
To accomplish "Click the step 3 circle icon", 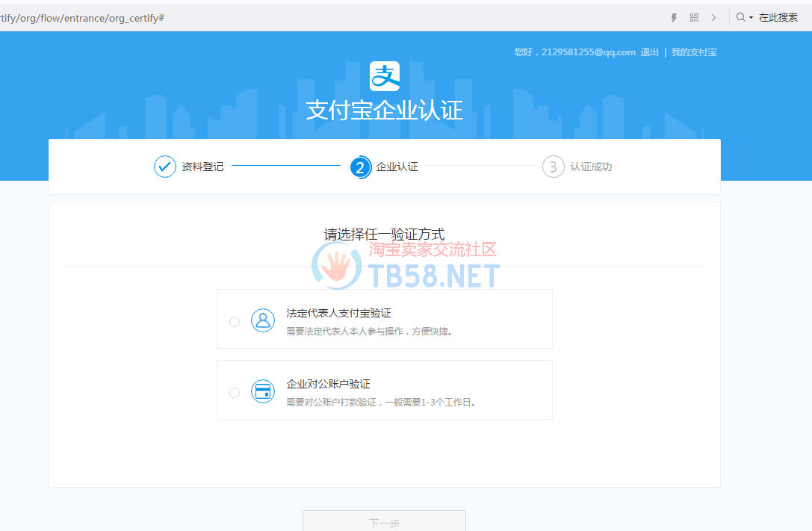I will point(553,167).
